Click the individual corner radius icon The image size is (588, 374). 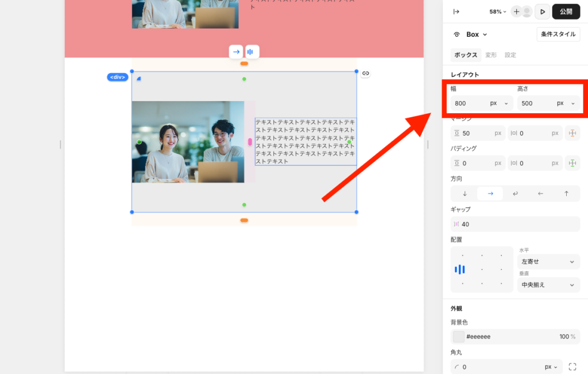572,367
